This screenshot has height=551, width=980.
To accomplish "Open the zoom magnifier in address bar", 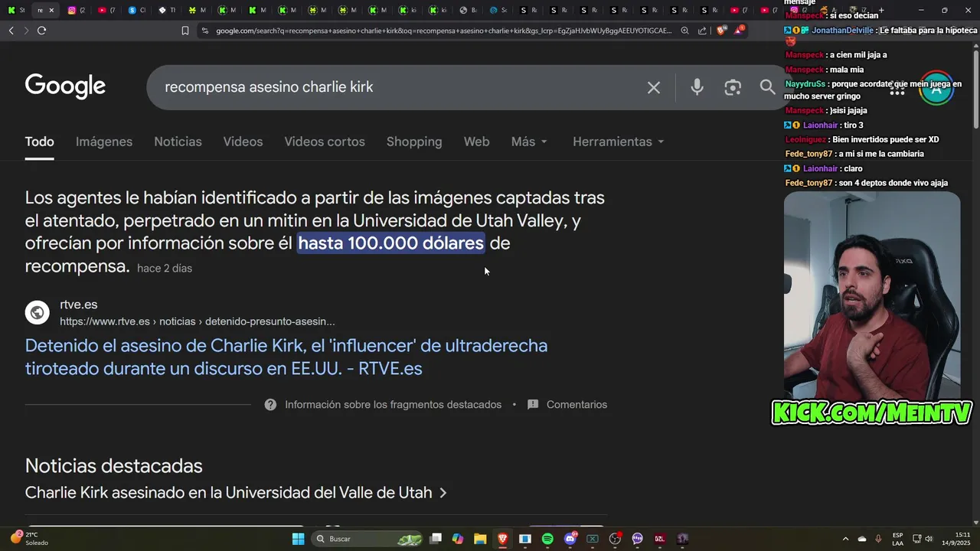I will click(684, 31).
